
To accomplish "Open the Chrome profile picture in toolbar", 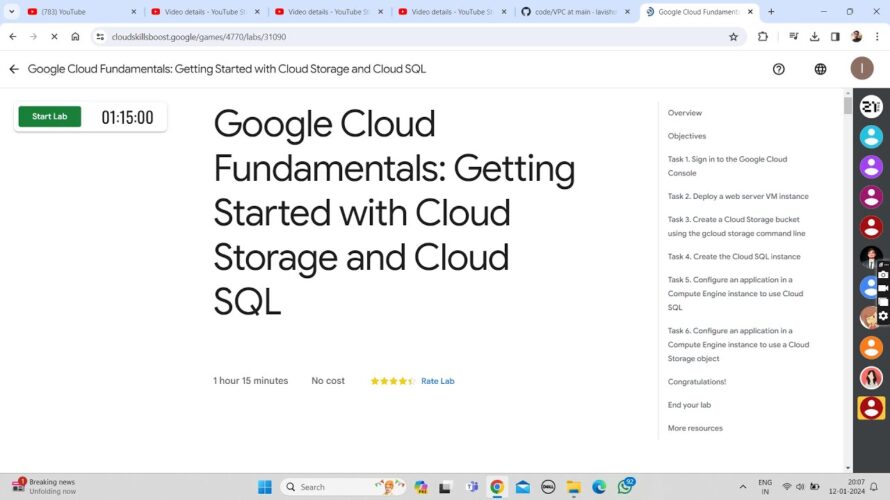I will tap(856, 37).
